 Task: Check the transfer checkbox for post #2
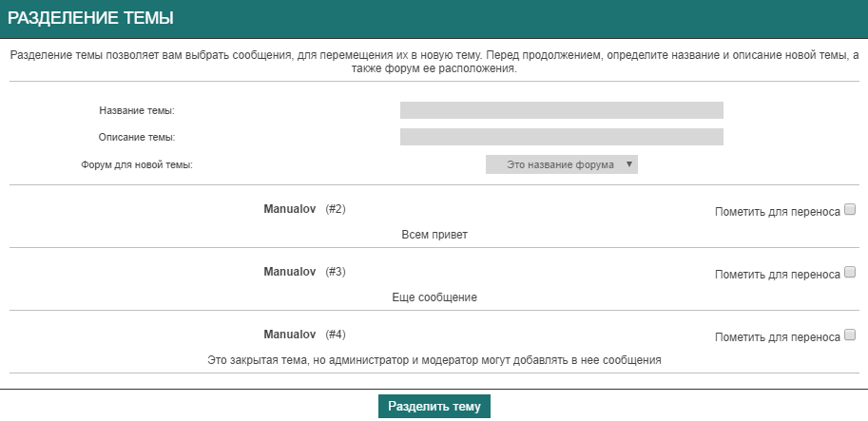[x=850, y=210]
